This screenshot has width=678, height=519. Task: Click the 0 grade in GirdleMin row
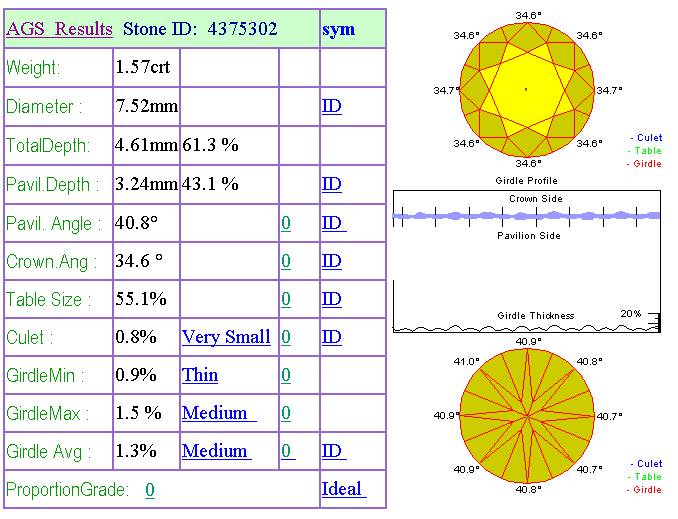286,375
